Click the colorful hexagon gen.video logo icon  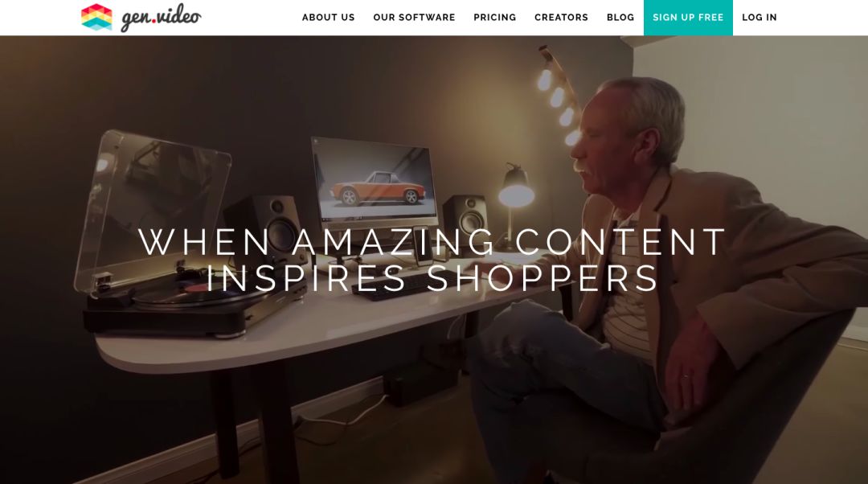tap(96, 17)
